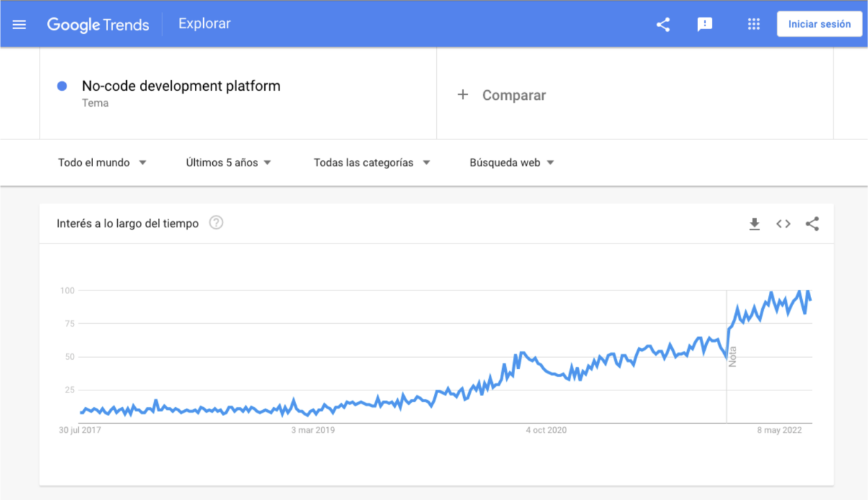Download the chart data as CSV

point(754,224)
